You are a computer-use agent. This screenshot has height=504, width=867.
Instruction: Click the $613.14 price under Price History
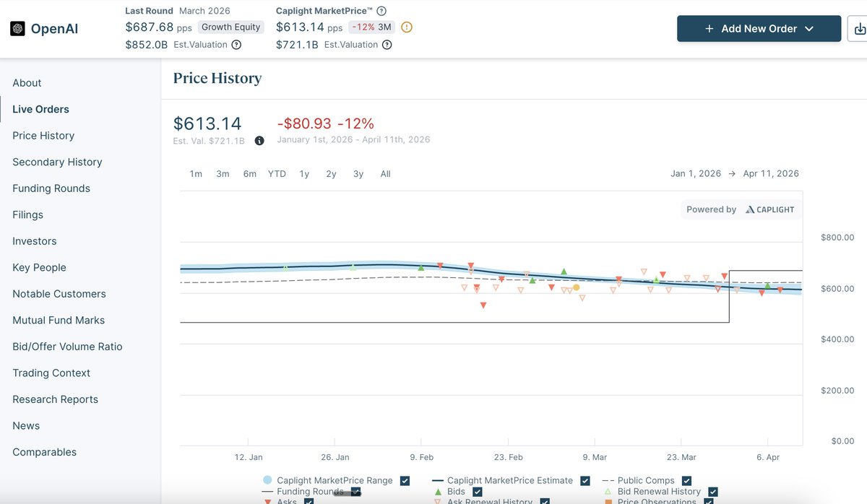(x=207, y=123)
